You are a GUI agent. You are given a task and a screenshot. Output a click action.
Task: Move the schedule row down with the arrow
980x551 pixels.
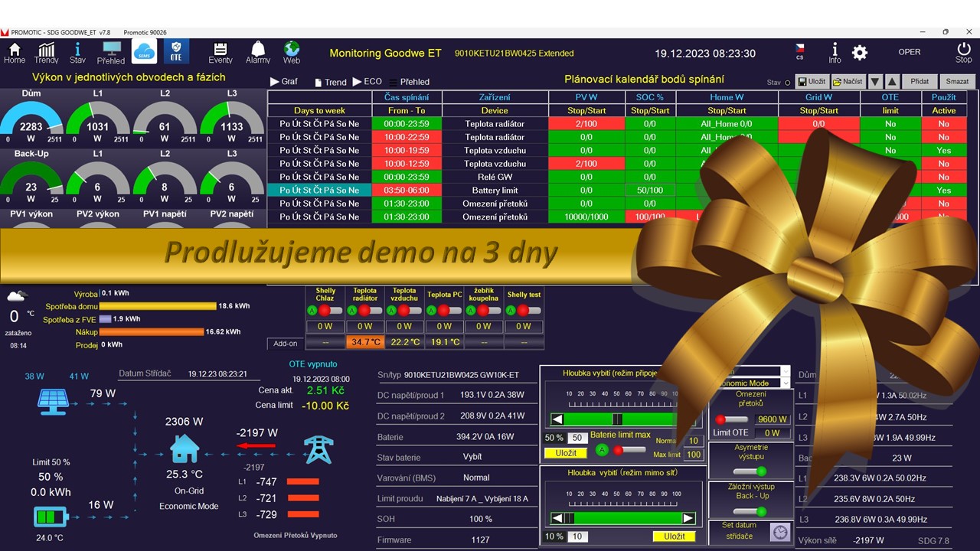point(875,81)
